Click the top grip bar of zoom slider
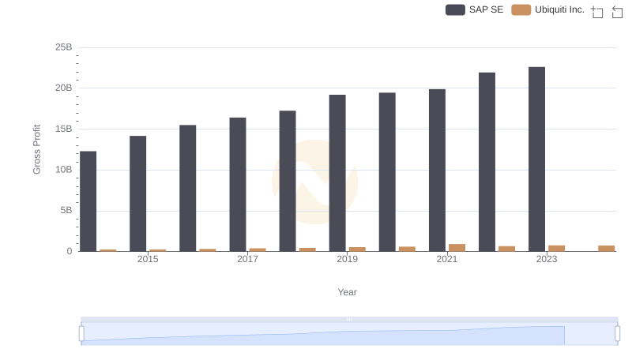 pyautogui.click(x=349, y=319)
